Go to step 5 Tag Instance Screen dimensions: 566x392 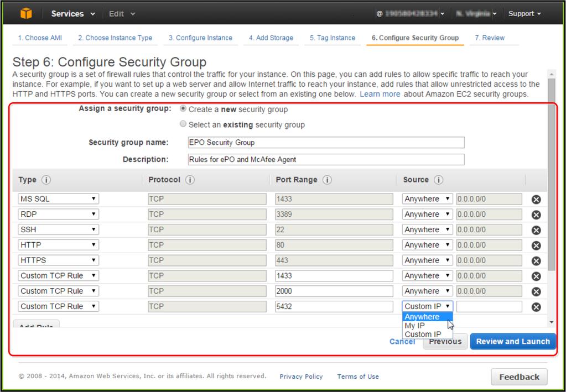pos(333,38)
